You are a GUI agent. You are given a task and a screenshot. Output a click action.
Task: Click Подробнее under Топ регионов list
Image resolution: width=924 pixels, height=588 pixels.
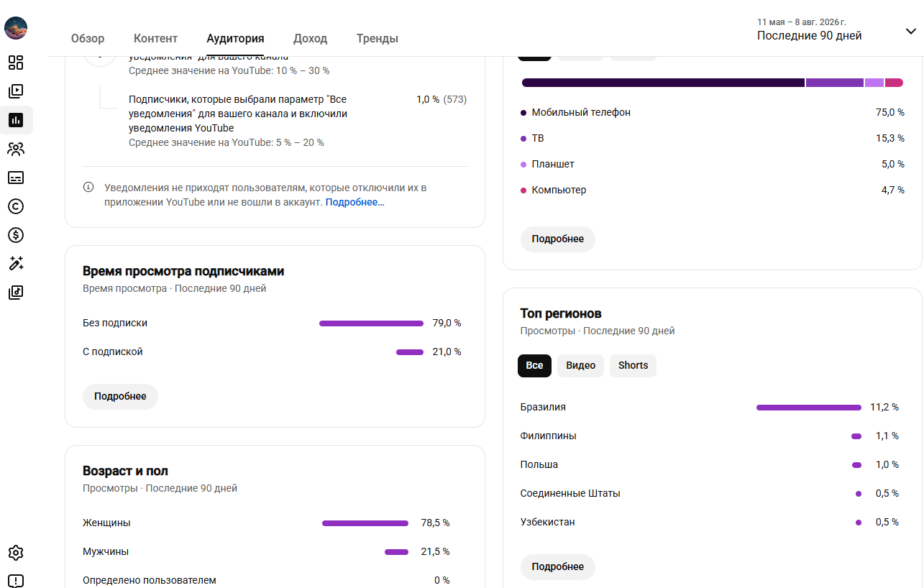coord(558,566)
